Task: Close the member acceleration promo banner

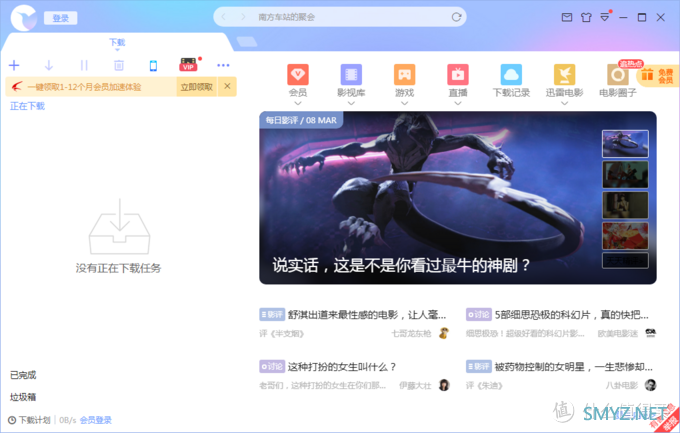Action: coord(227,86)
